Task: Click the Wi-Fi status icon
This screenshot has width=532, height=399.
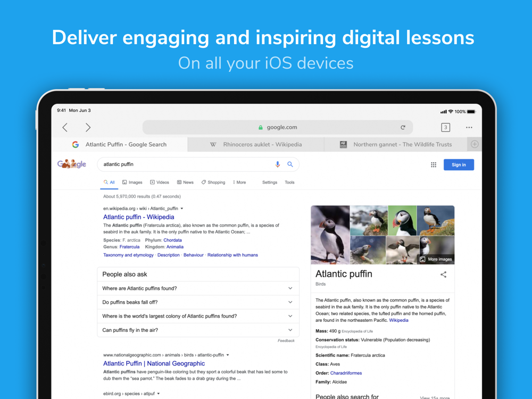Action: (451, 112)
